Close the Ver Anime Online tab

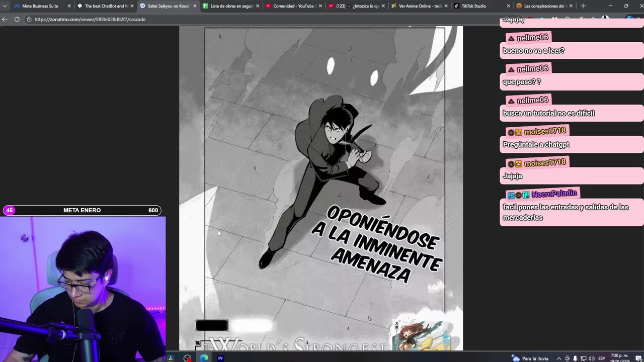point(446,6)
